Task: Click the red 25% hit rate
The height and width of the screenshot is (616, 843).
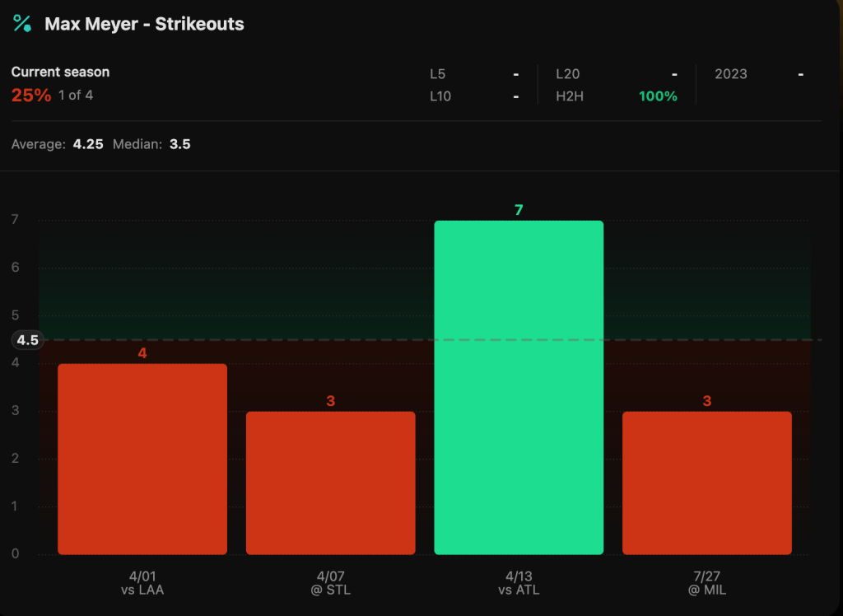Action: click(x=31, y=96)
